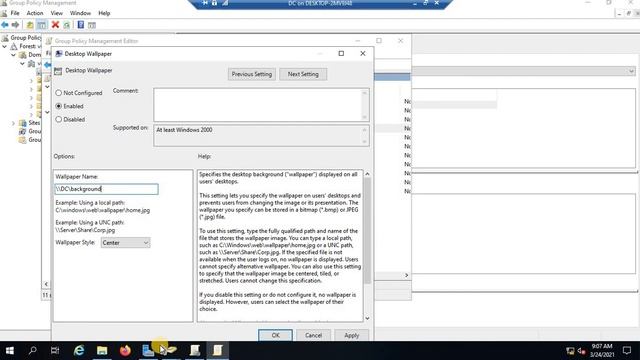
Task: Click the red X delete toolbar icon
Action: tap(55, 25)
